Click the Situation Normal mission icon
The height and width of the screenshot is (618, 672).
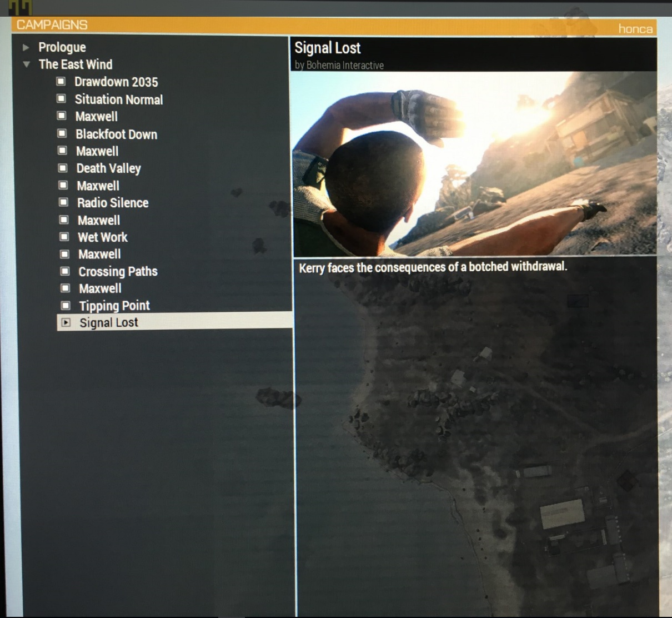click(62, 99)
